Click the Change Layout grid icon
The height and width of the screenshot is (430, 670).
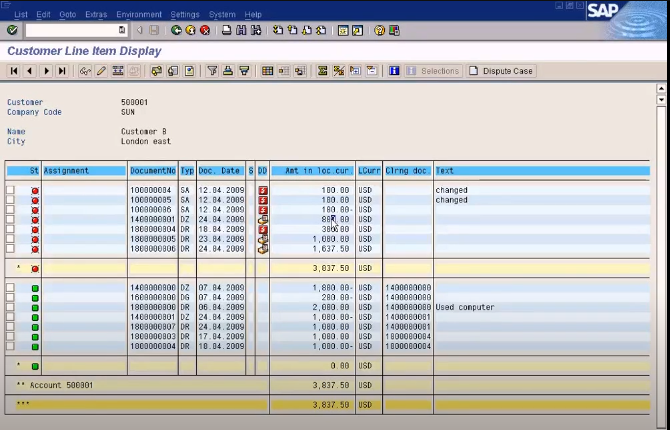(x=267, y=71)
